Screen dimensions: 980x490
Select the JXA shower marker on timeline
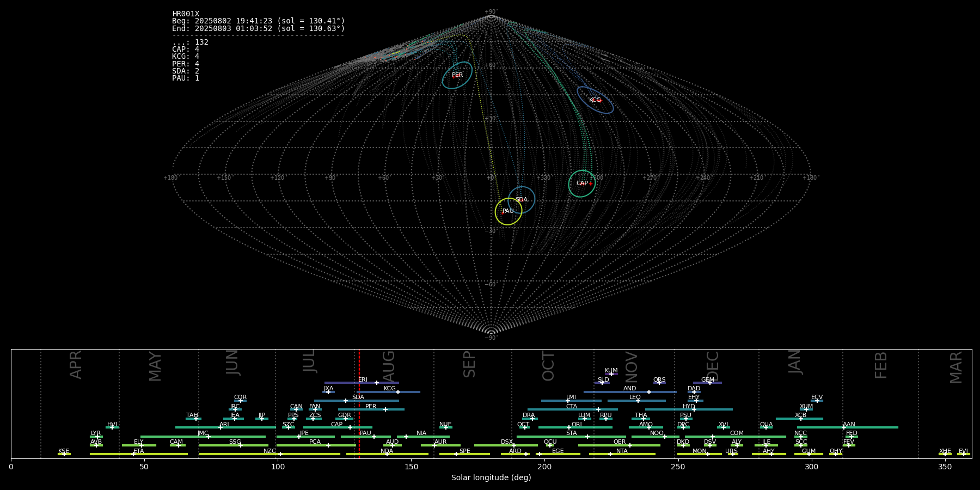[x=328, y=392]
